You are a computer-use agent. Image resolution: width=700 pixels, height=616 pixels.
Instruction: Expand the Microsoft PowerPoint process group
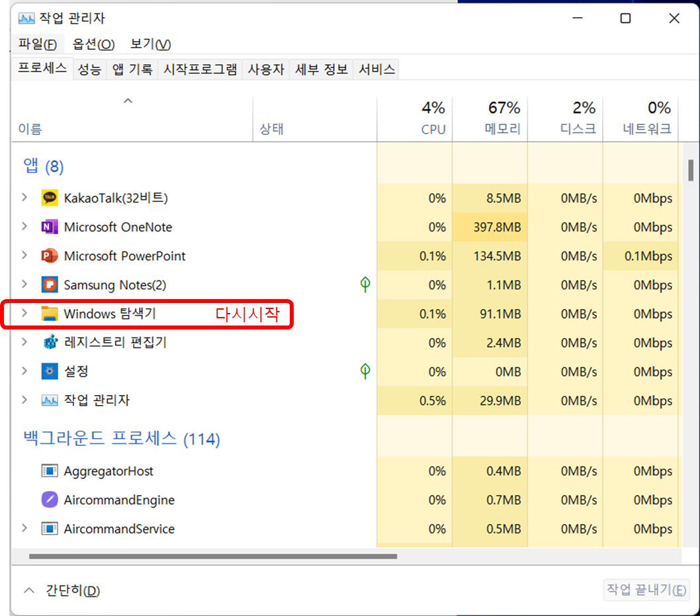[x=24, y=255]
